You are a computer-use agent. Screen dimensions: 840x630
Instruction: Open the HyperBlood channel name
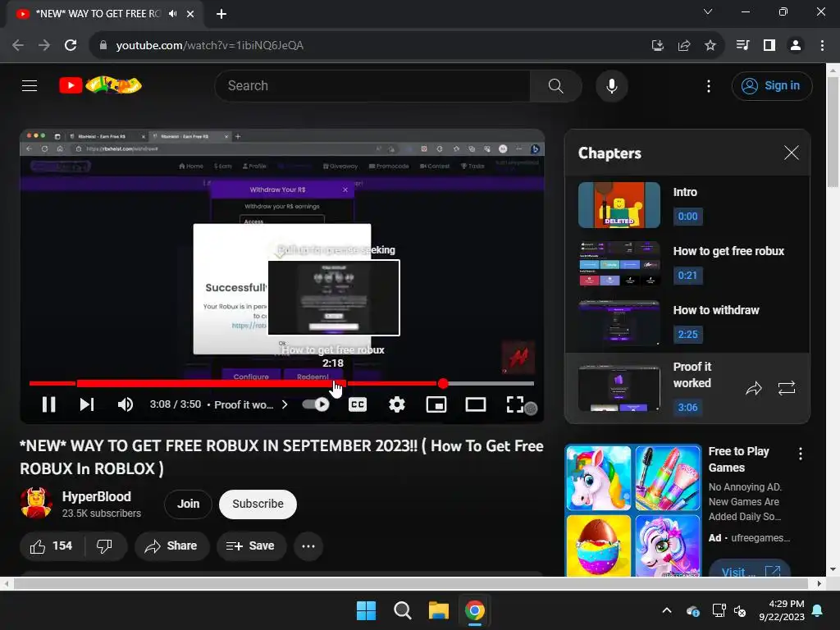pyautogui.click(x=97, y=496)
